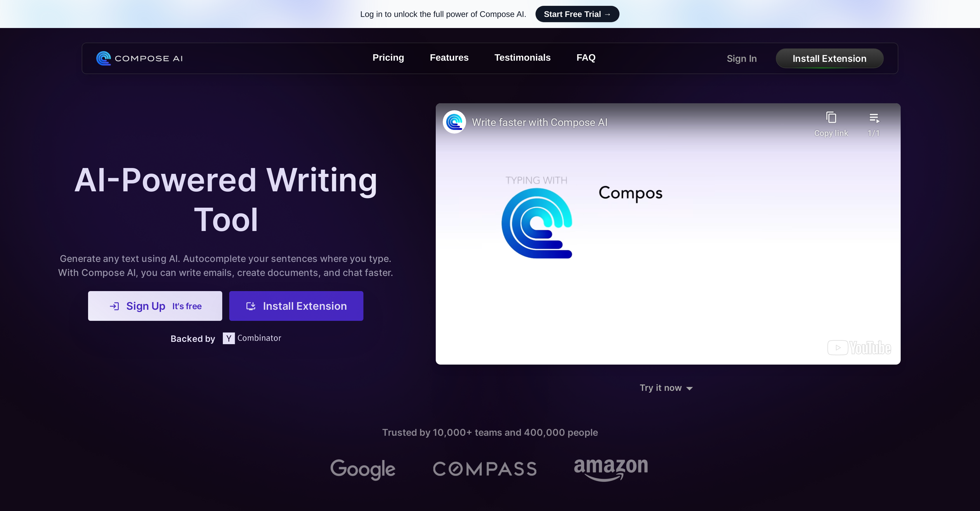Click the Sign In link

pyautogui.click(x=741, y=58)
